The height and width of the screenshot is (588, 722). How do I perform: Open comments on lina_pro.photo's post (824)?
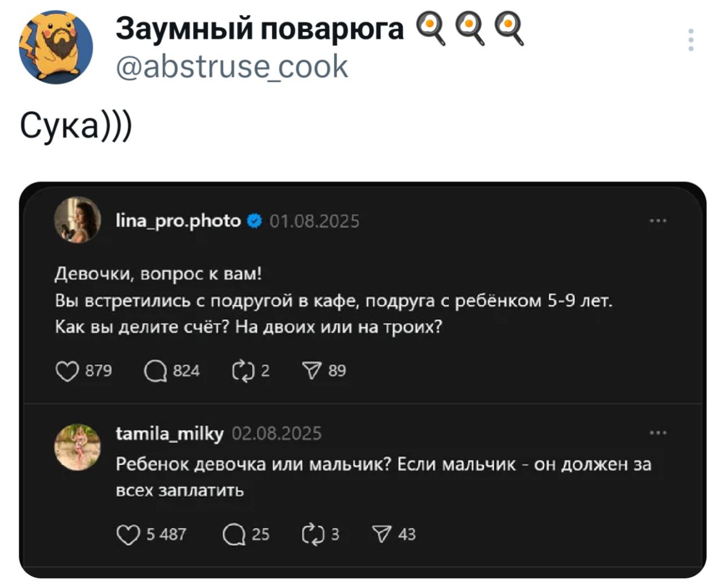point(155,371)
